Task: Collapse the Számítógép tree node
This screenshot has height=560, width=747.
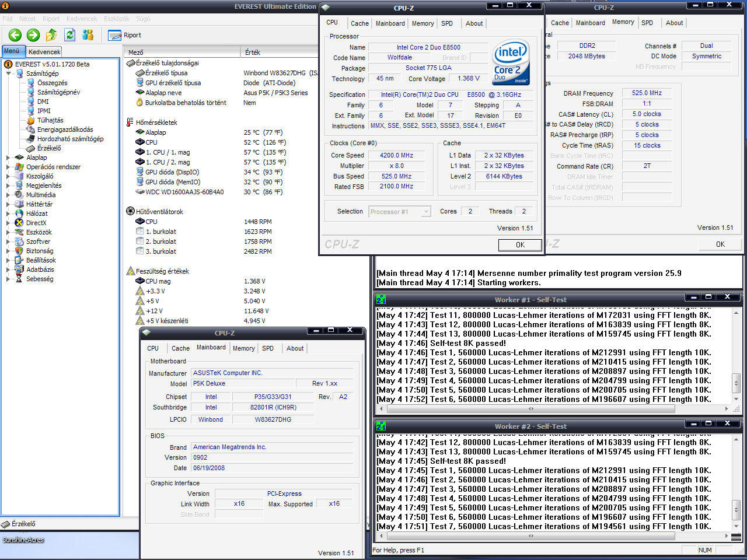Action: 8,73
